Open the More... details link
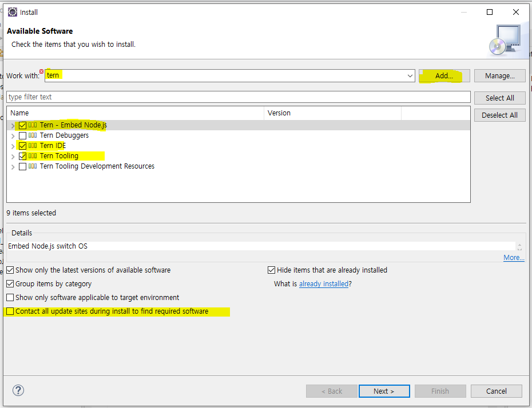This screenshot has width=532, height=408. [x=514, y=258]
